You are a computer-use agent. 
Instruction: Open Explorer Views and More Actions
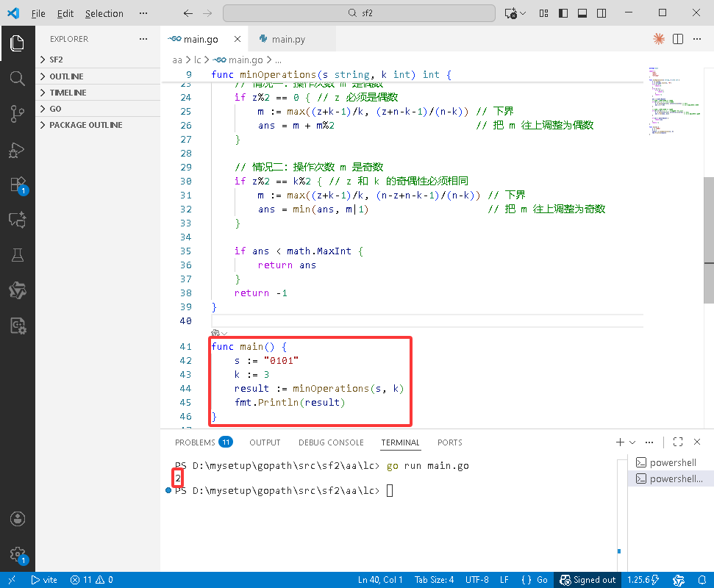coord(143,39)
